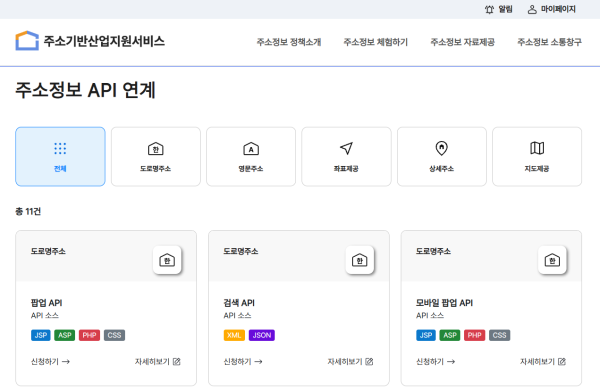Click the ASP badge on 모바일 팝업 API card

[x=450, y=335]
